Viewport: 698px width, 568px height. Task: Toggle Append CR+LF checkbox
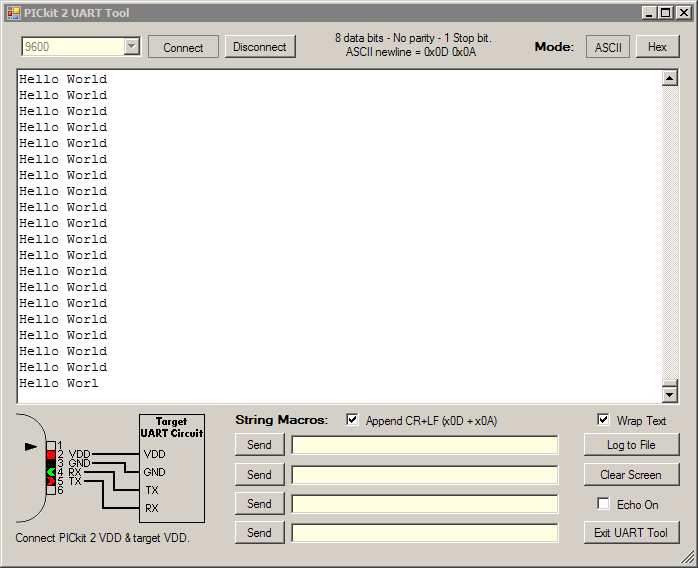[x=352, y=420]
